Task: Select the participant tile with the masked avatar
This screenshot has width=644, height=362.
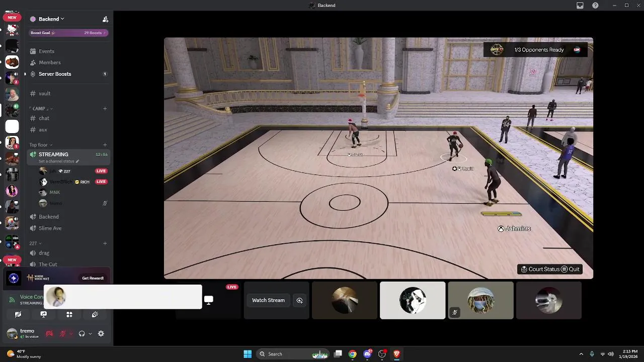Action: [480, 300]
